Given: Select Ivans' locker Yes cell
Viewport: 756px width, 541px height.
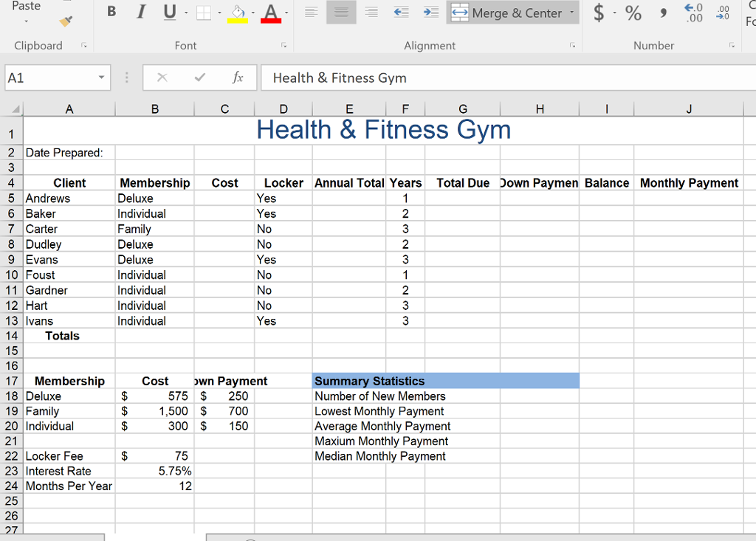Looking at the screenshot, I should [283, 320].
